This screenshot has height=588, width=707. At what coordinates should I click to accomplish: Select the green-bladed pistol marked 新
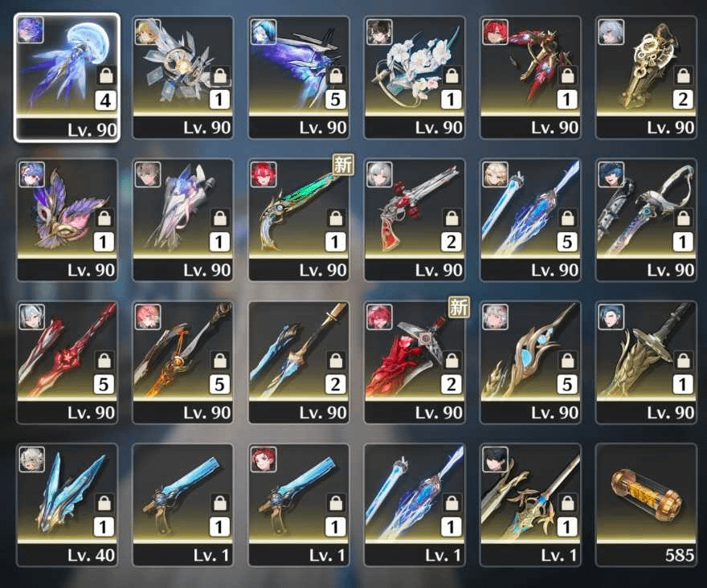299,220
